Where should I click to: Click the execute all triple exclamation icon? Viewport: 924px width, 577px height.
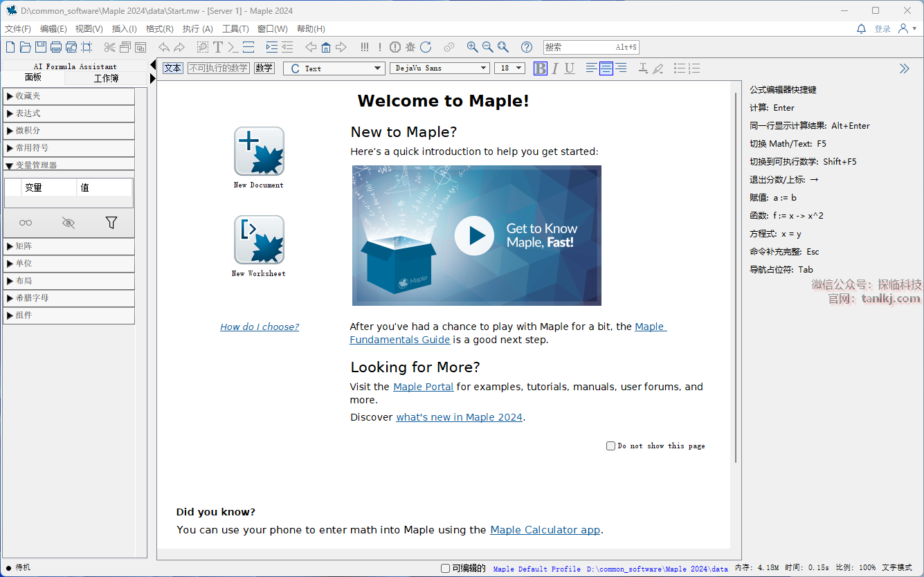[x=365, y=47]
